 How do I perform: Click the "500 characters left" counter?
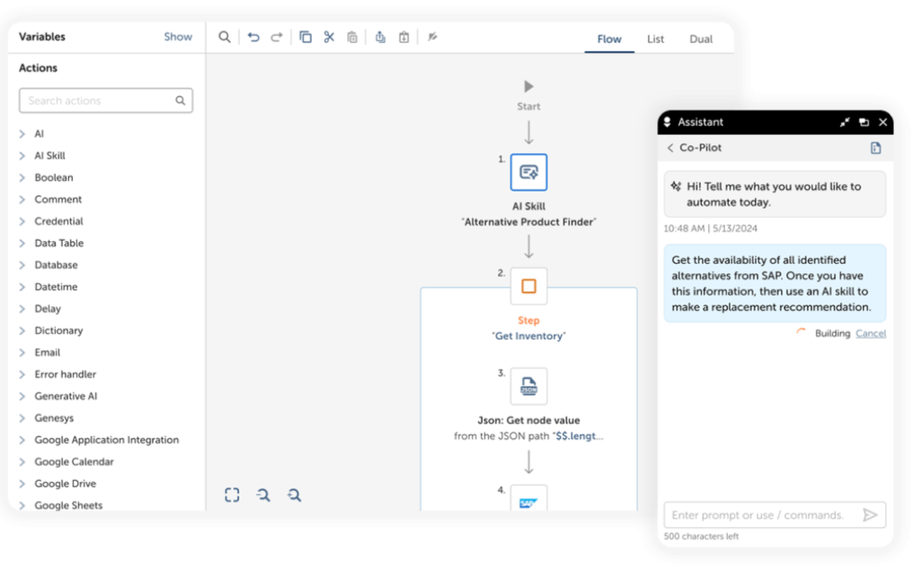click(701, 537)
